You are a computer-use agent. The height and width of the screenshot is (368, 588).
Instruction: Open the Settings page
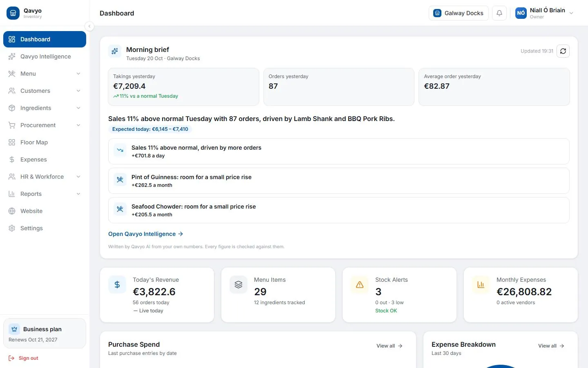click(45, 228)
